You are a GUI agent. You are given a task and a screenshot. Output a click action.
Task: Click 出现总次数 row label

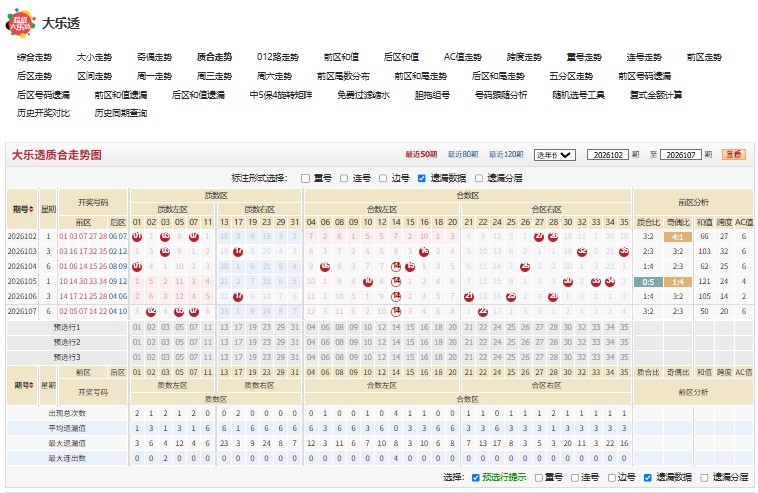tap(67, 413)
